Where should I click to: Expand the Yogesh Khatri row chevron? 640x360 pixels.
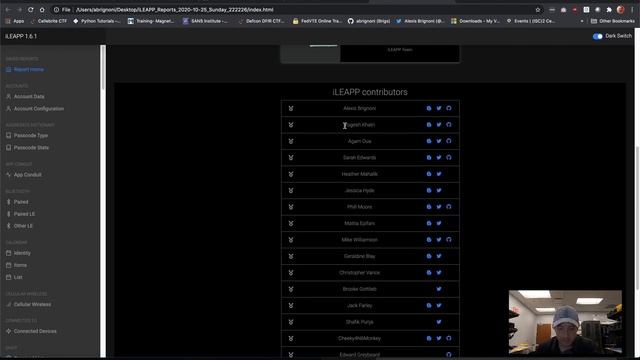click(x=291, y=125)
